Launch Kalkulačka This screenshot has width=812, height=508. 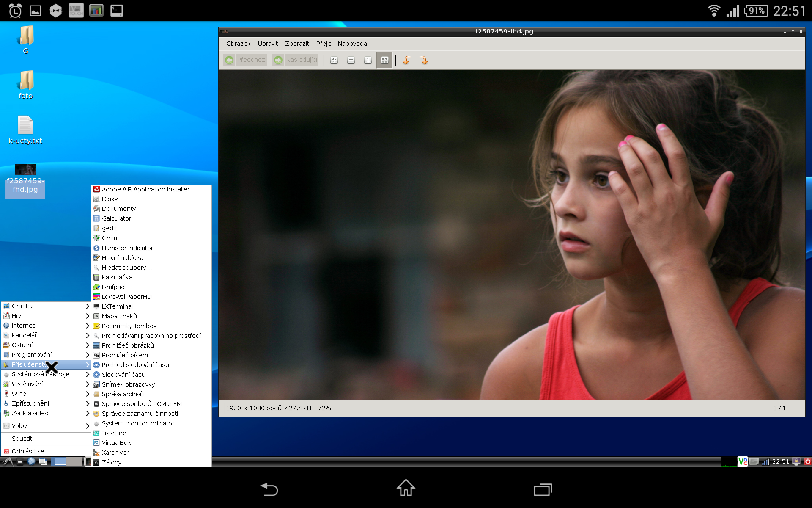tap(151, 277)
